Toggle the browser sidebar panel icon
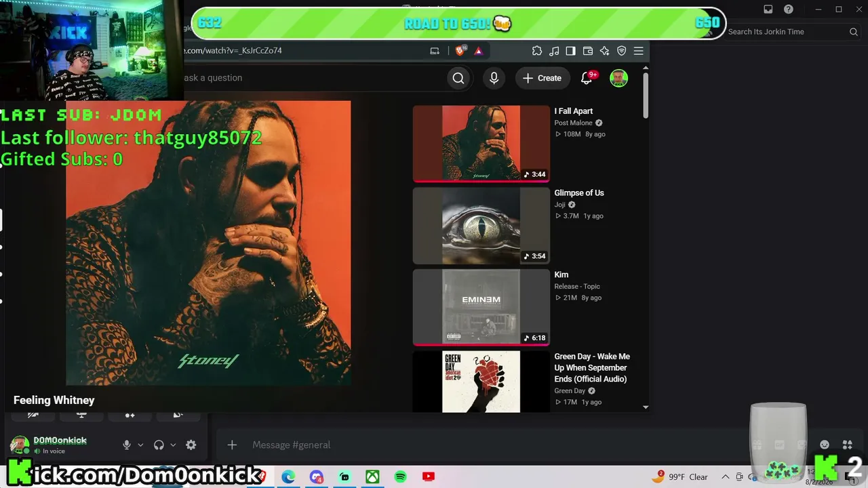Viewport: 868px width, 488px height. 571,51
